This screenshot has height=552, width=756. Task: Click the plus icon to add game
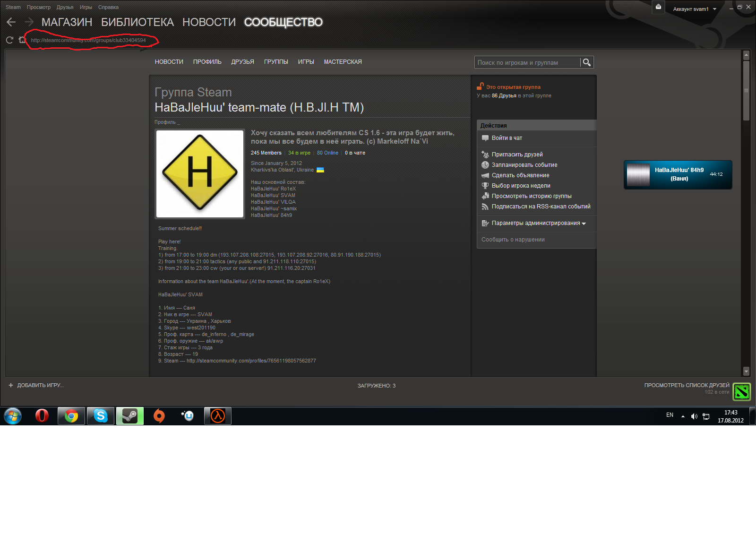point(11,385)
